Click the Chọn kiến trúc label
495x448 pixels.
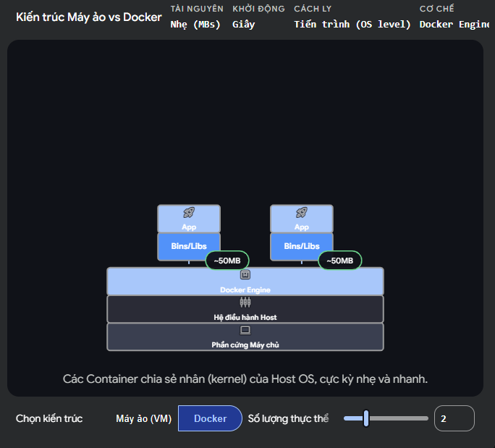49,418
